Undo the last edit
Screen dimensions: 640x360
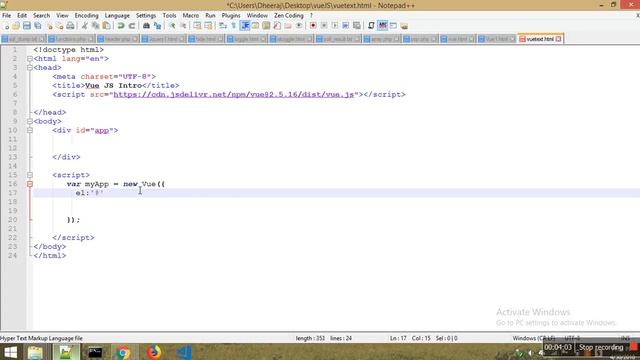tap(121, 26)
